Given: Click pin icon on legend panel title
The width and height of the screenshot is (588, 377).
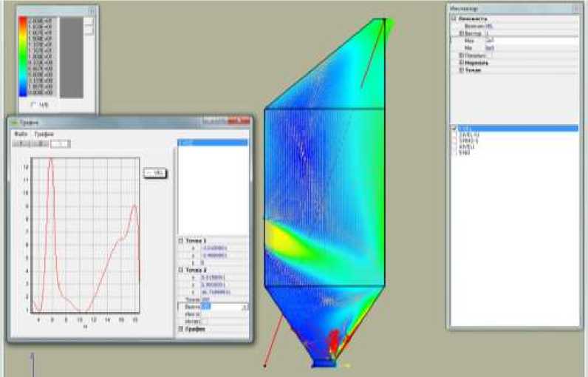Looking at the screenshot, I should (x=92, y=11).
